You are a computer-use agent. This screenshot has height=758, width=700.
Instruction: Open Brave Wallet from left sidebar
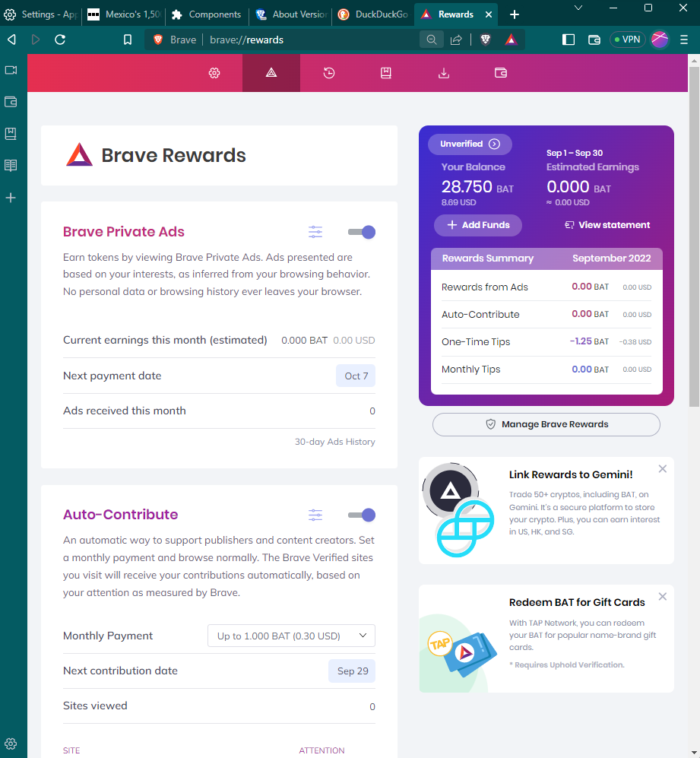[11, 102]
